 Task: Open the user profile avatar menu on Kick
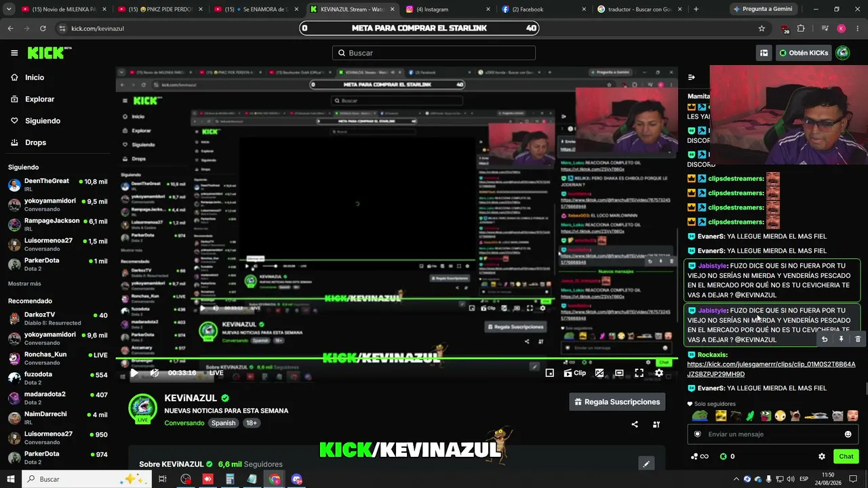pos(843,53)
